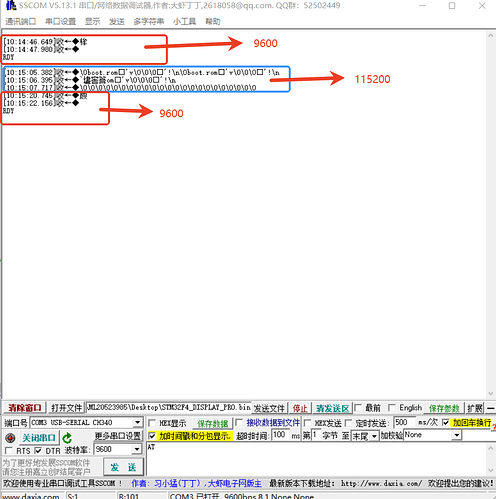Click the 关闭串口 button
Viewport: 496px width, 499px height.
click(x=38, y=438)
